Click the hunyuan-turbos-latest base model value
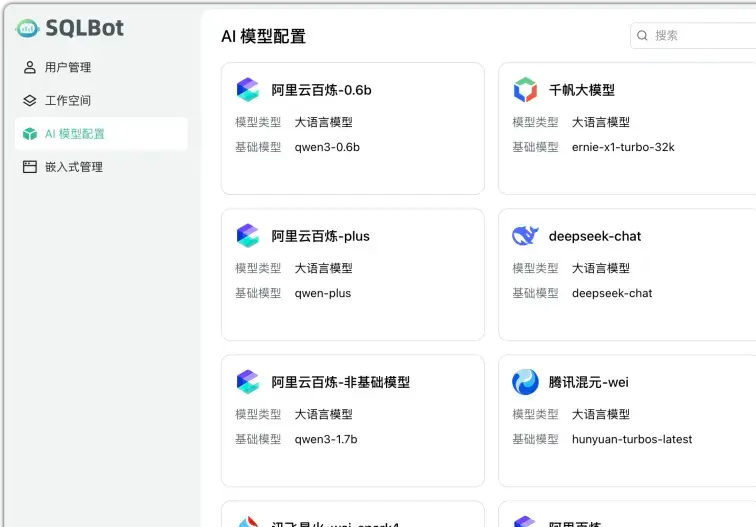This screenshot has height=527, width=756. 632,439
